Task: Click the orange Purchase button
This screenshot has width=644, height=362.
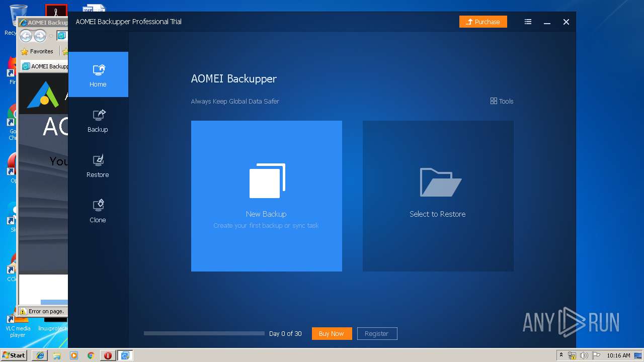Action: coord(483,22)
